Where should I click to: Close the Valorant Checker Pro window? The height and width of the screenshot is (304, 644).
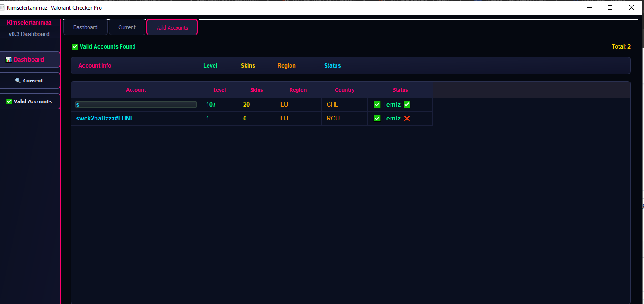[631, 8]
